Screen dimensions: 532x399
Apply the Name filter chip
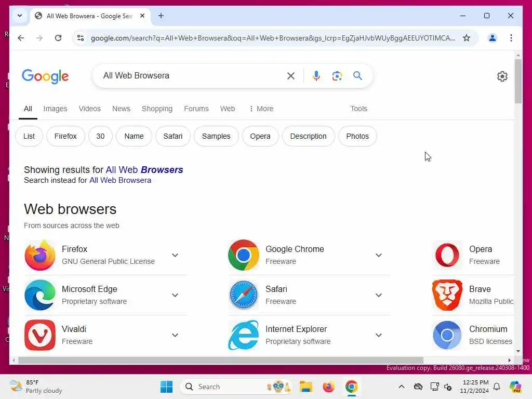[x=134, y=136]
